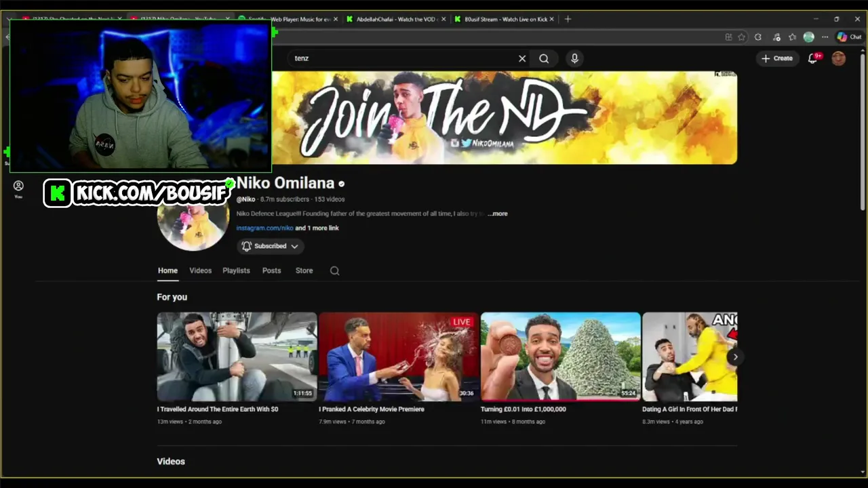Open the YouTube account avatar menu
Viewport: 868px width, 488px height.
pyautogui.click(x=839, y=58)
